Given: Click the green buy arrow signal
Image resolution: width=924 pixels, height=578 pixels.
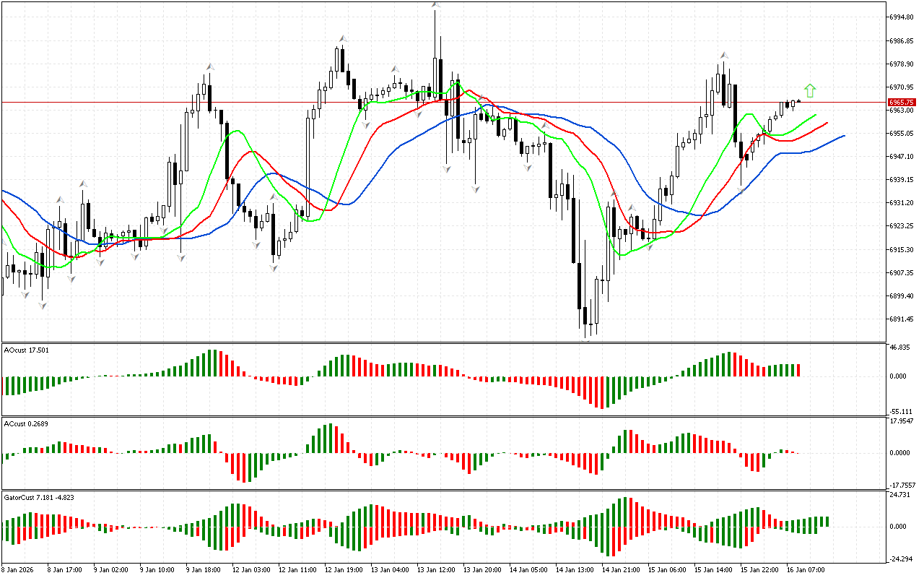Looking at the screenshot, I should tap(810, 90).
